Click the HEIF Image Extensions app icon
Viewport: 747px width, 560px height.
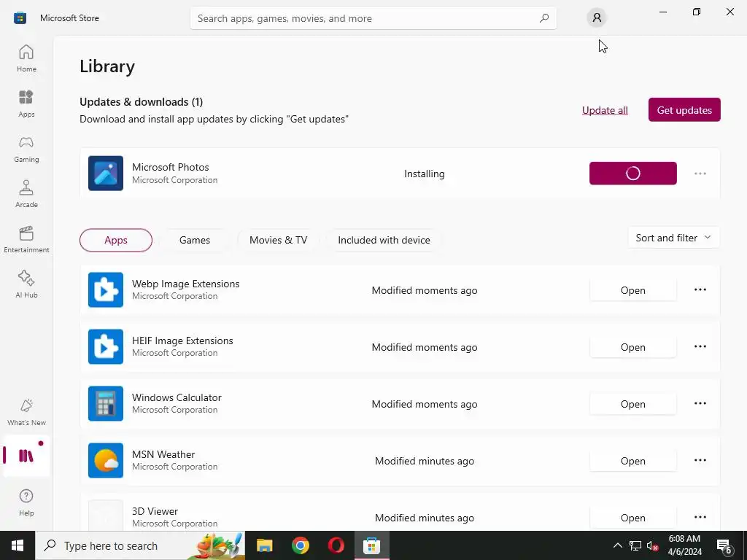[106, 346]
